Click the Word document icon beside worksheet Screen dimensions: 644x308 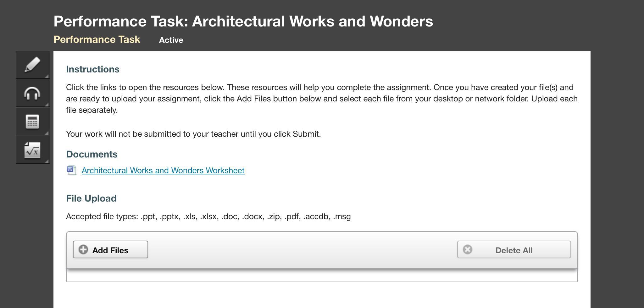pyautogui.click(x=72, y=170)
